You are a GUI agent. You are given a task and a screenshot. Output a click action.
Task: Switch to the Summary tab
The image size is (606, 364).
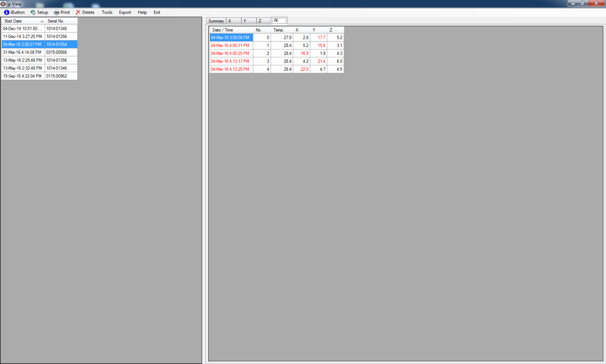point(216,21)
